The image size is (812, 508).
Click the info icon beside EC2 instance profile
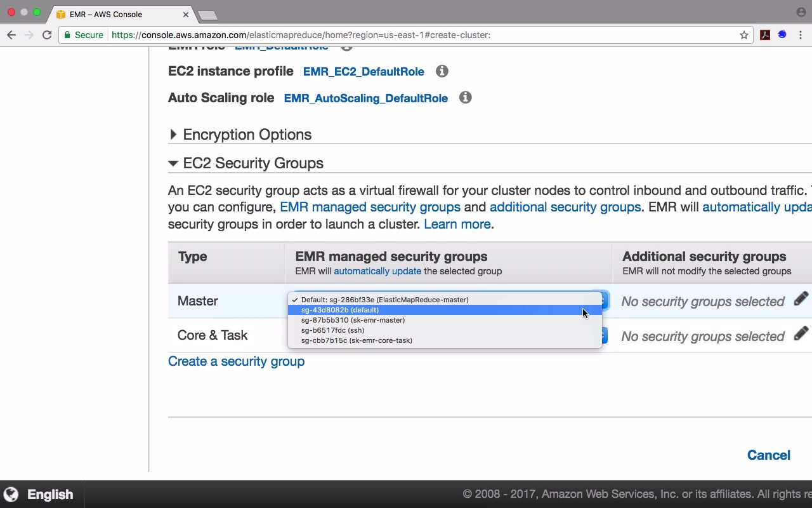[x=442, y=71]
